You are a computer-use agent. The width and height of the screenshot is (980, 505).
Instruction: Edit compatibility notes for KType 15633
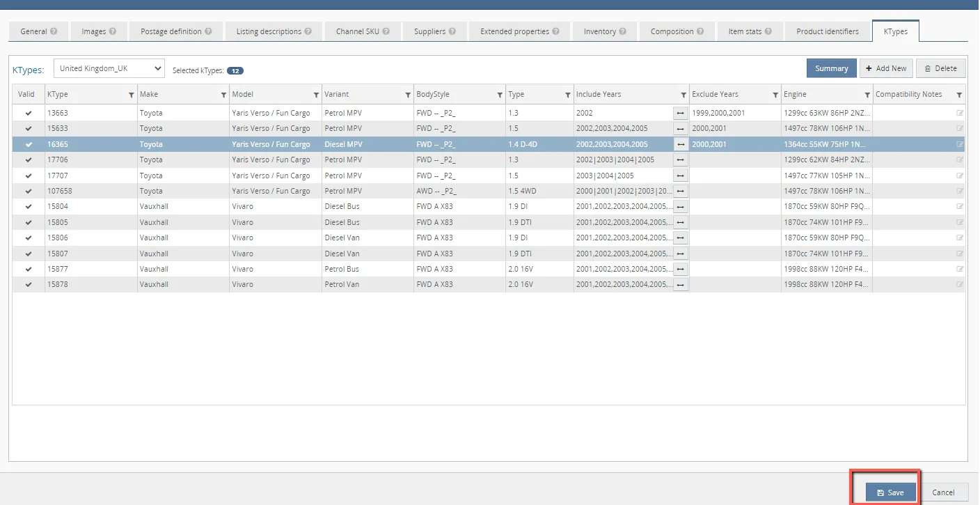point(960,128)
